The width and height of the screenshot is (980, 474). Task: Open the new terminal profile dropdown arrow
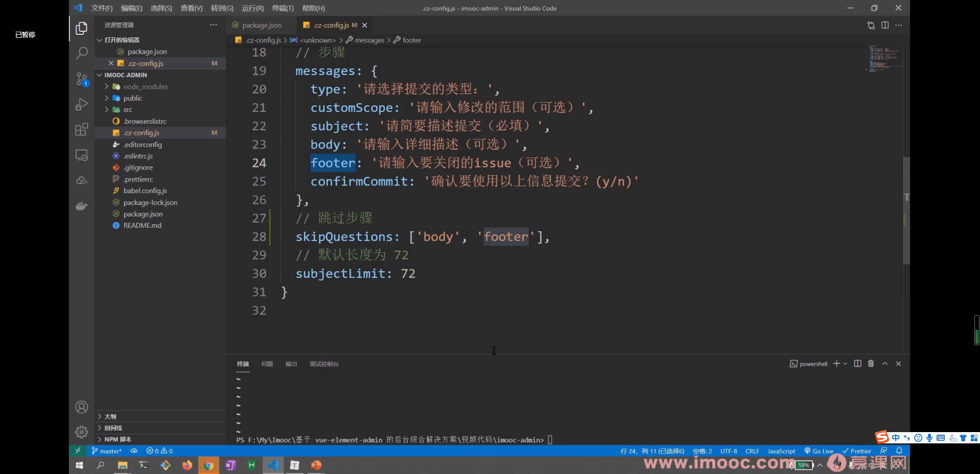[x=845, y=364]
